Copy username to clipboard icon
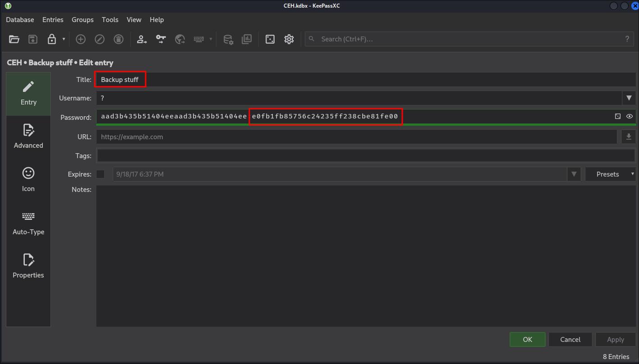This screenshot has width=639, height=364. [x=142, y=39]
